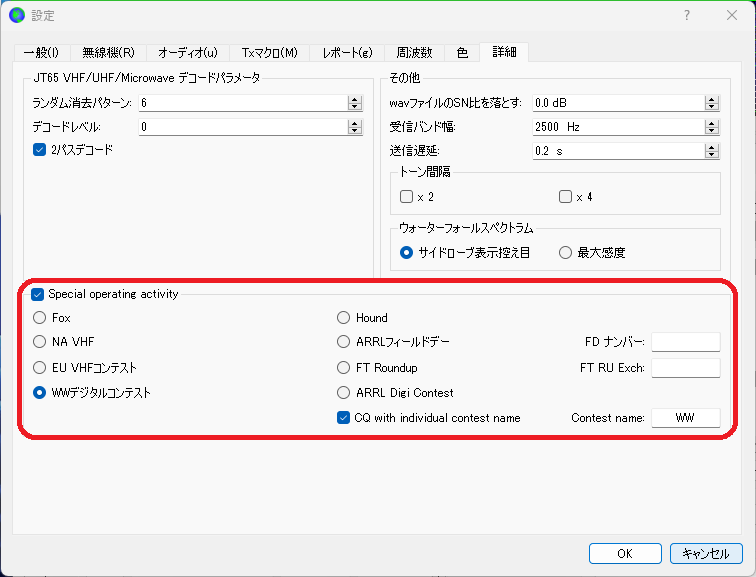Open the Txマクロ(M) tab

coord(269,53)
